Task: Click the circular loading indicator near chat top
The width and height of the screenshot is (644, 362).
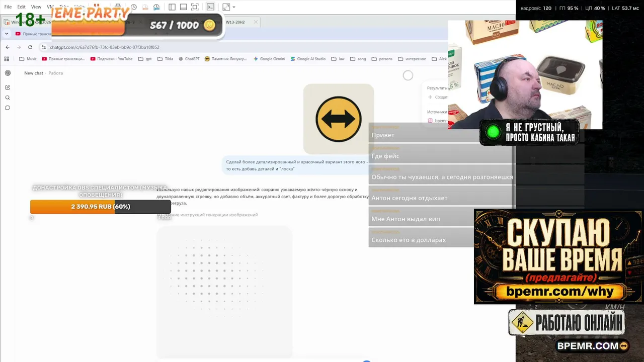Action: pos(408,75)
